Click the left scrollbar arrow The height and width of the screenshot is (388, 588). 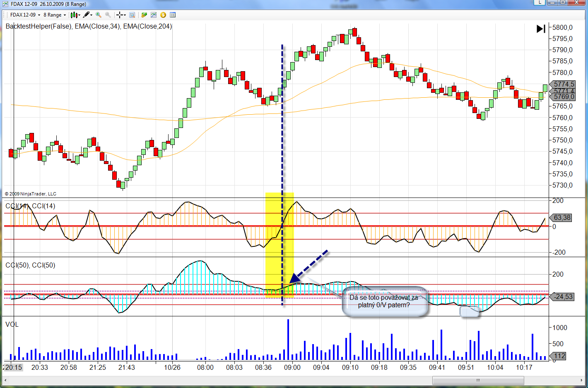coord(6,380)
